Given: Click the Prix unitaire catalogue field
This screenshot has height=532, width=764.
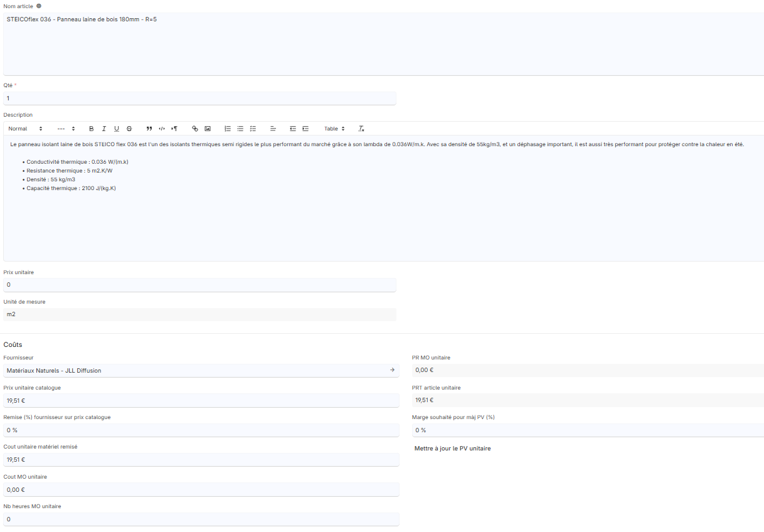Looking at the screenshot, I should pyautogui.click(x=201, y=400).
